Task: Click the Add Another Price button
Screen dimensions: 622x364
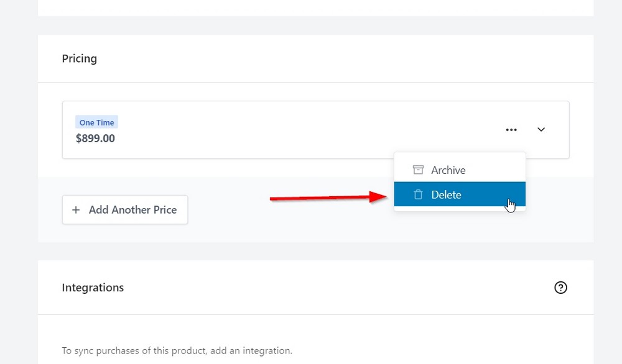Action: [x=124, y=209]
